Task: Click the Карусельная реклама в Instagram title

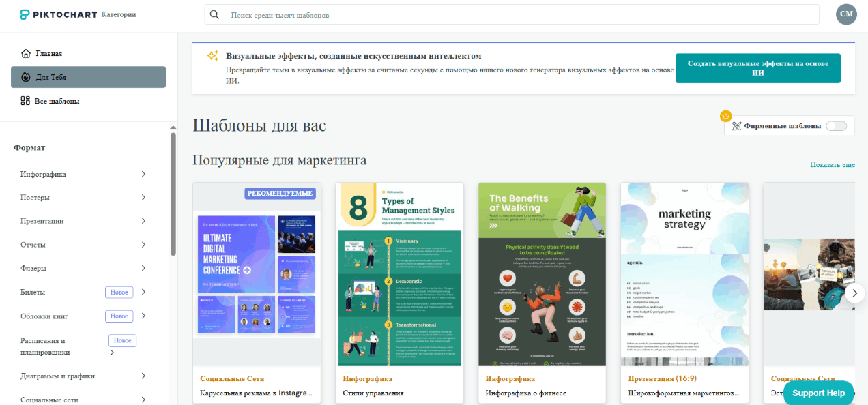Action: (x=257, y=393)
